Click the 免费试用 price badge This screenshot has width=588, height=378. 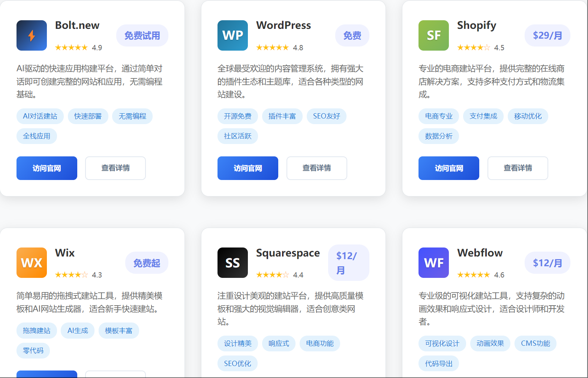(x=142, y=36)
